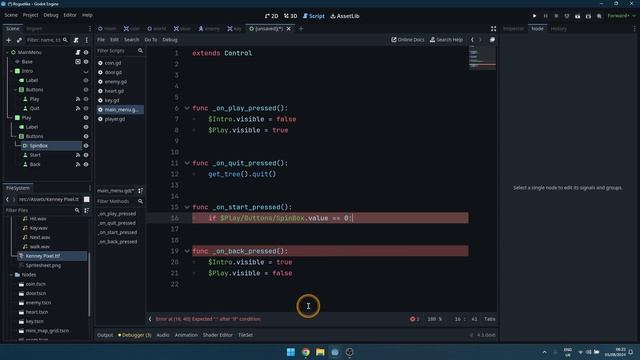Switch to the 3D workspace

point(291,16)
